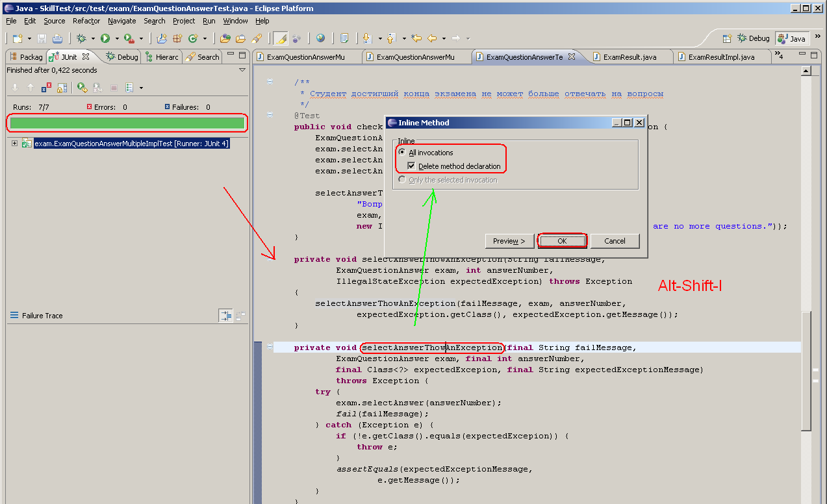827x504 pixels.
Task: Open the Refactor menu
Action: coord(86,20)
